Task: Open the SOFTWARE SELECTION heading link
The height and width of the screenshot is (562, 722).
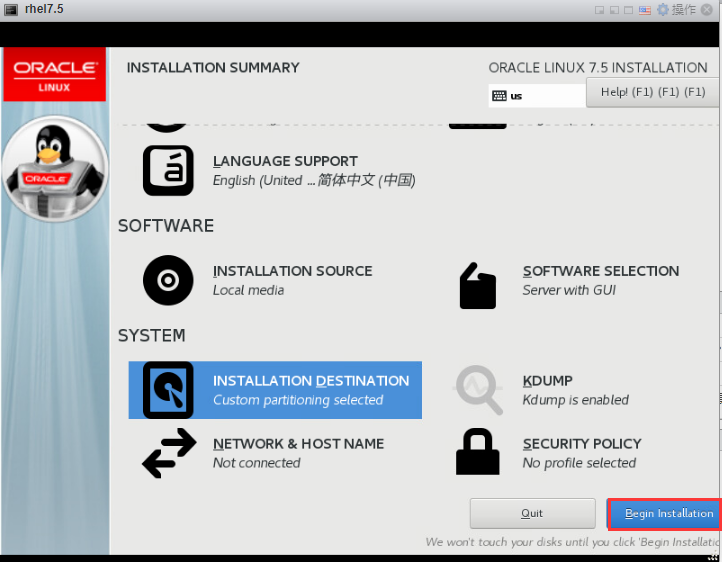Action: [x=601, y=271]
